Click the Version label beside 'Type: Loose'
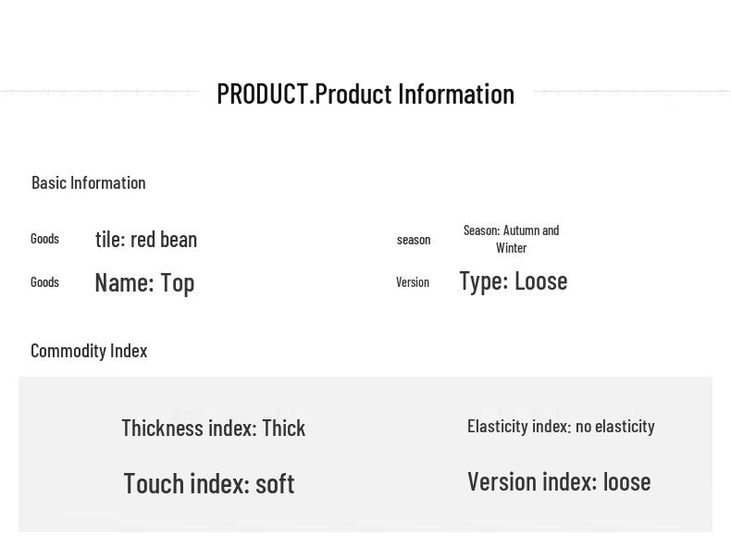731x560 pixels. click(413, 282)
